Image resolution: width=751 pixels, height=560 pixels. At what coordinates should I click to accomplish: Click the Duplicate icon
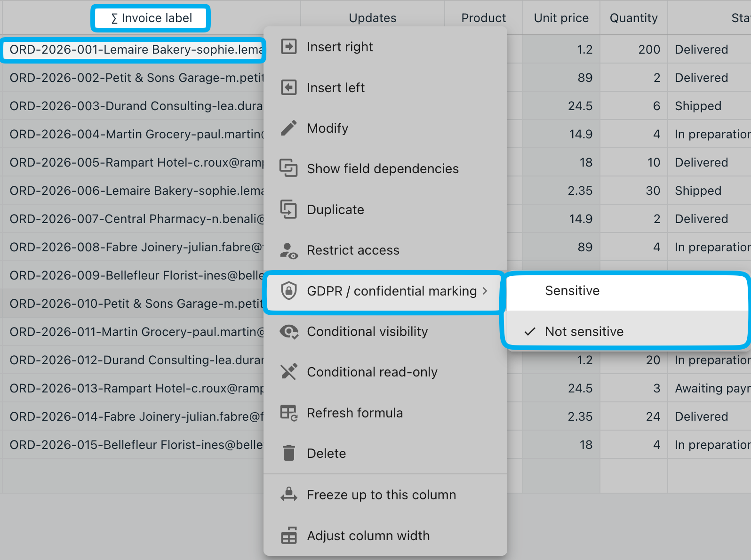pos(289,209)
